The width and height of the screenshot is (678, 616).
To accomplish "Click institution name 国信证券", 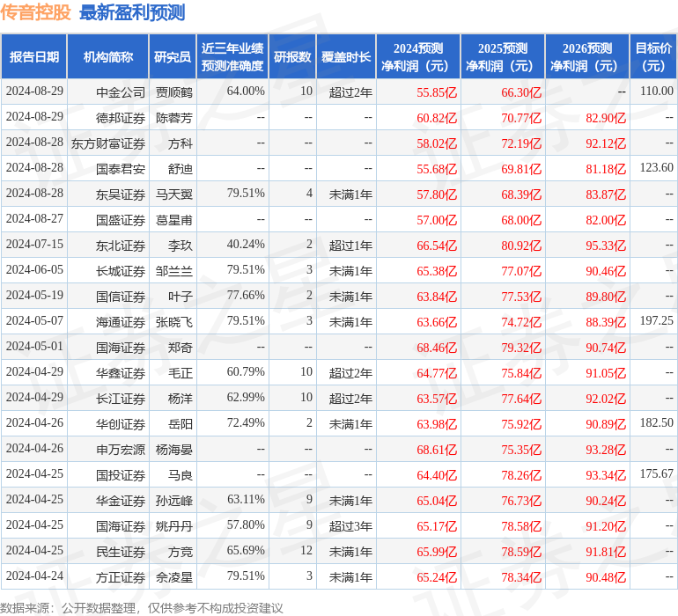I will [121, 296].
